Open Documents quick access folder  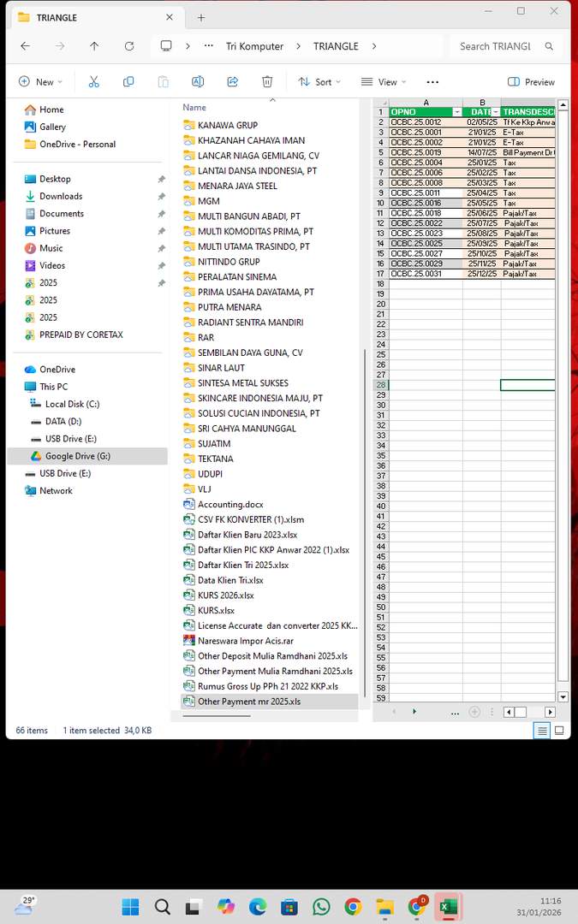[62, 213]
